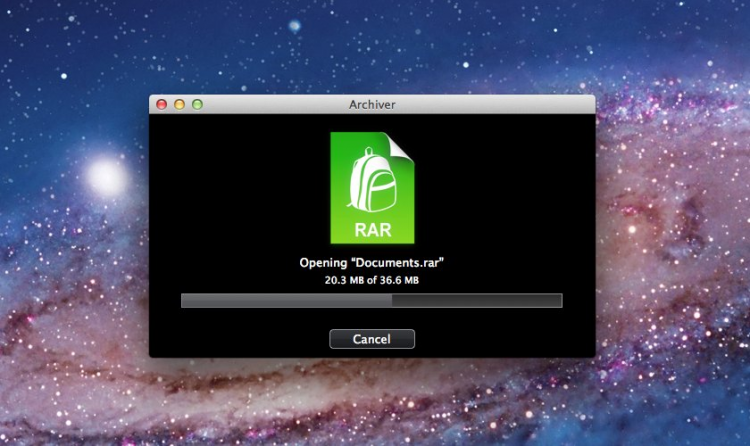
Task: Cancel opening Documents.rar
Action: click(x=372, y=339)
